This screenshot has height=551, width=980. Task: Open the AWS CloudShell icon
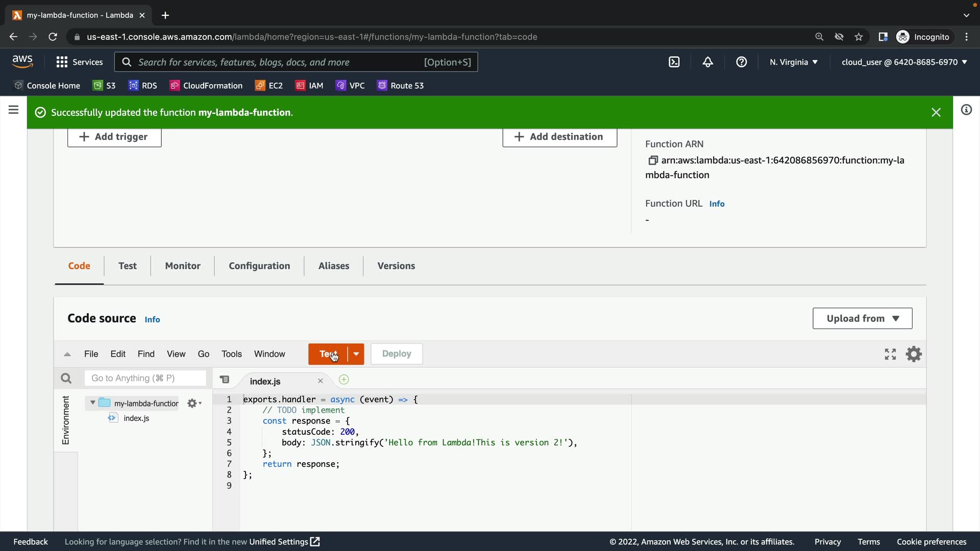click(674, 62)
